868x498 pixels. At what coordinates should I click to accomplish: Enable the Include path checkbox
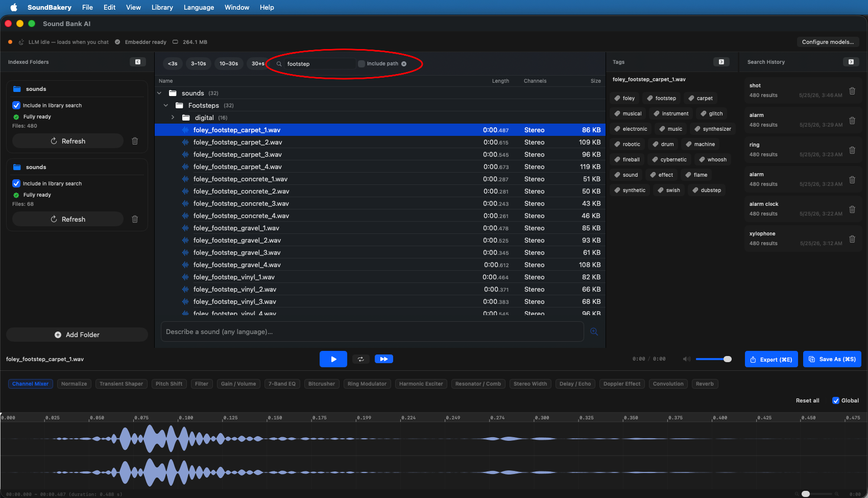361,64
